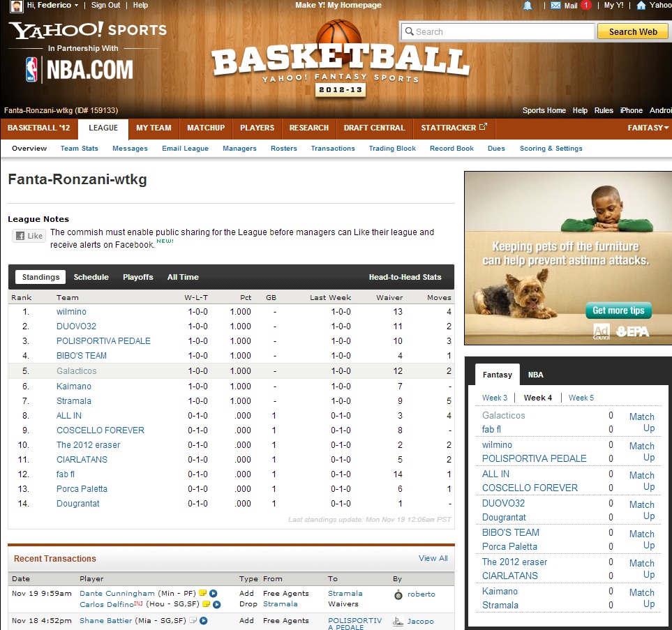Switch sidebar to the NBA tab
The height and width of the screenshot is (630, 672).
click(535, 375)
